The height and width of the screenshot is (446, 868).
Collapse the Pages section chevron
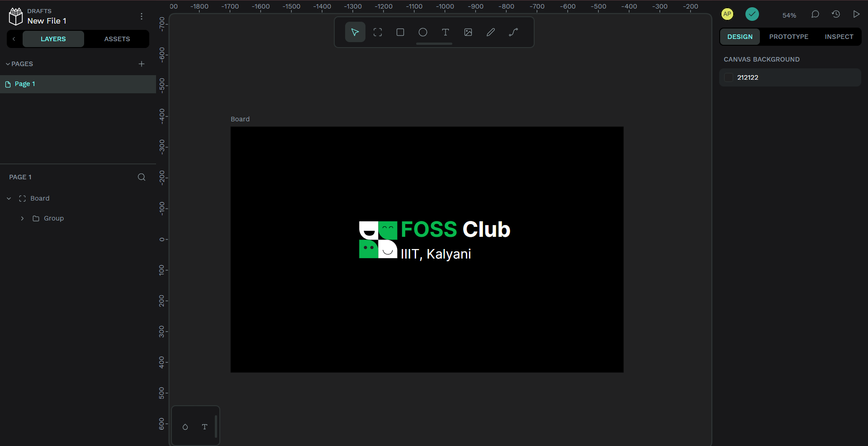(x=8, y=64)
